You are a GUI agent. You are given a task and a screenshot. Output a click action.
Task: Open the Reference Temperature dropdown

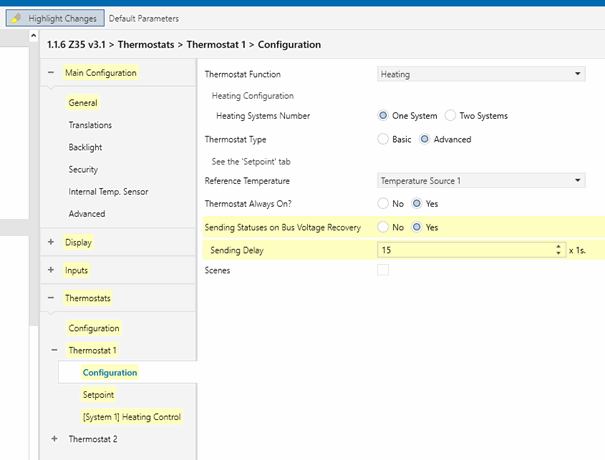[481, 181]
